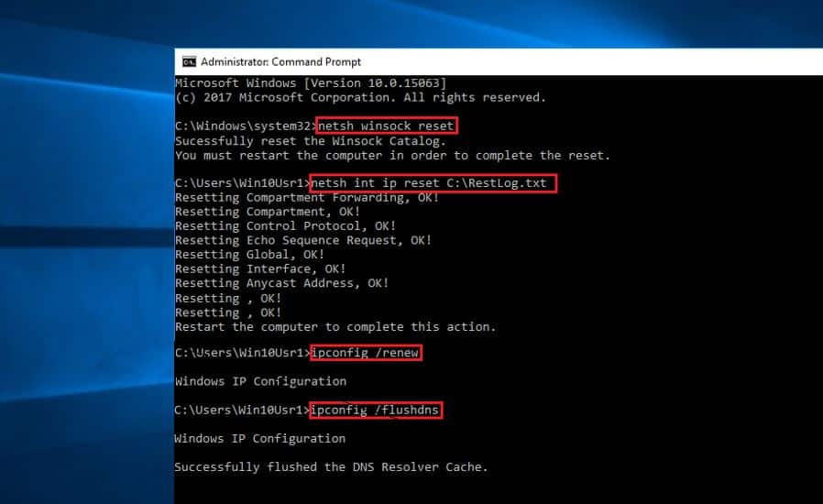823x504 pixels.
Task: Click the 'You must restart the computer' message
Action: pos(391,155)
